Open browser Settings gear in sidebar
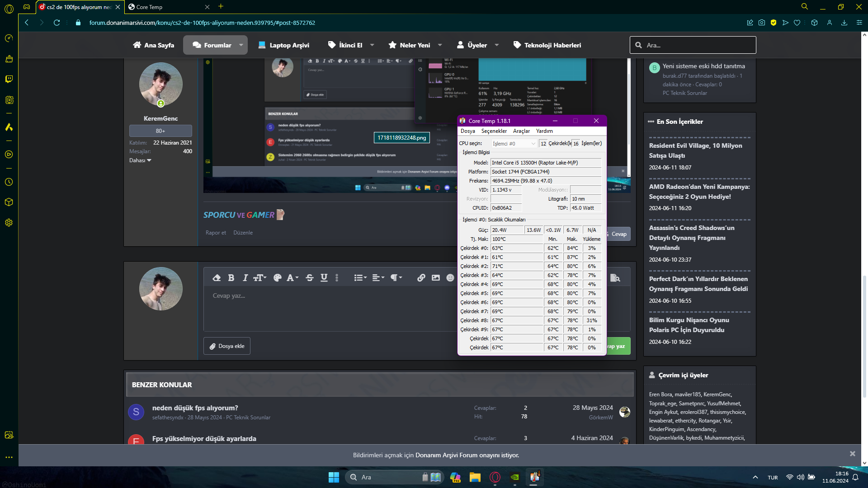The image size is (868, 488). click(x=9, y=222)
